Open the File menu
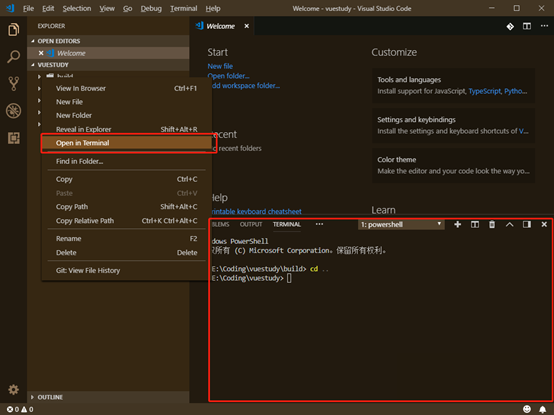Image resolution: width=554 pixels, height=415 pixels. point(28,8)
